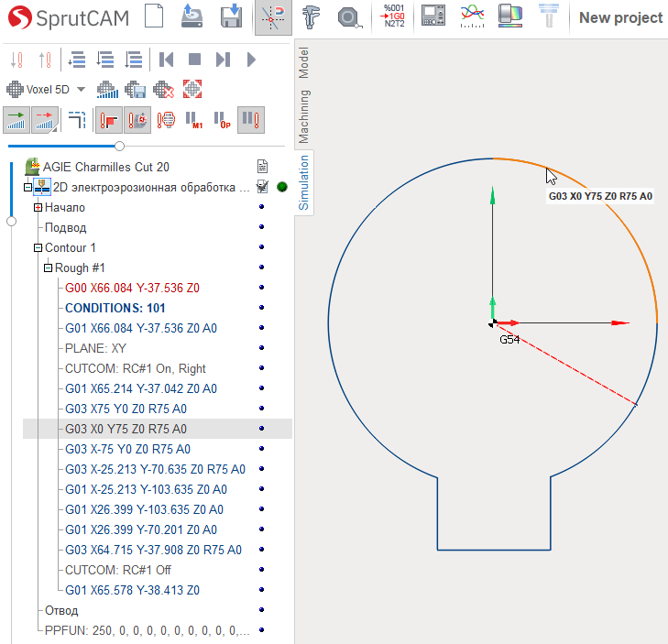Select G03 X-75 Y0 Z0 R75 A0 command
668x644 pixels.
click(127, 449)
